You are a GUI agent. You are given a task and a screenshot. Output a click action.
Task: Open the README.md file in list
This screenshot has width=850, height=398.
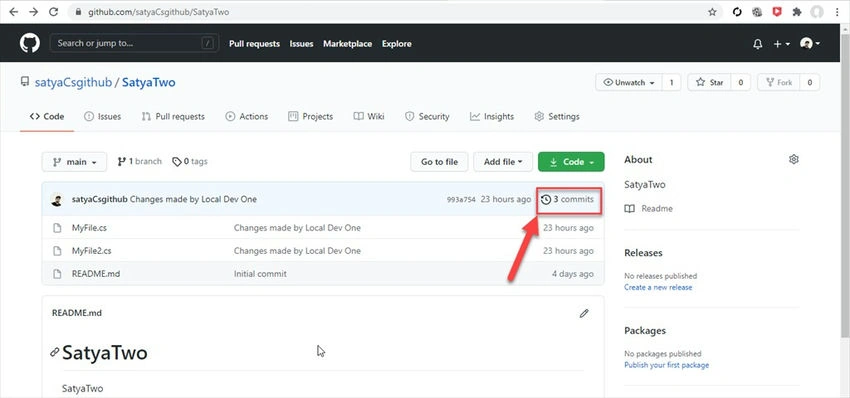(96, 274)
